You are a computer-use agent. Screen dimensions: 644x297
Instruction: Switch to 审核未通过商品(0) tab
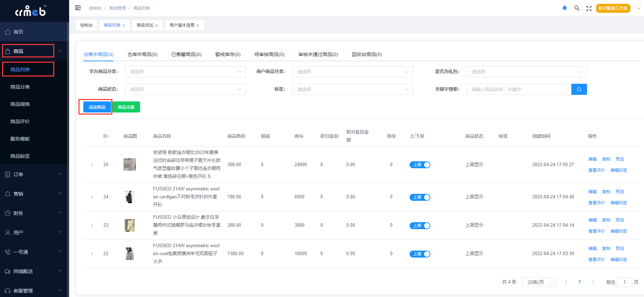(318, 54)
